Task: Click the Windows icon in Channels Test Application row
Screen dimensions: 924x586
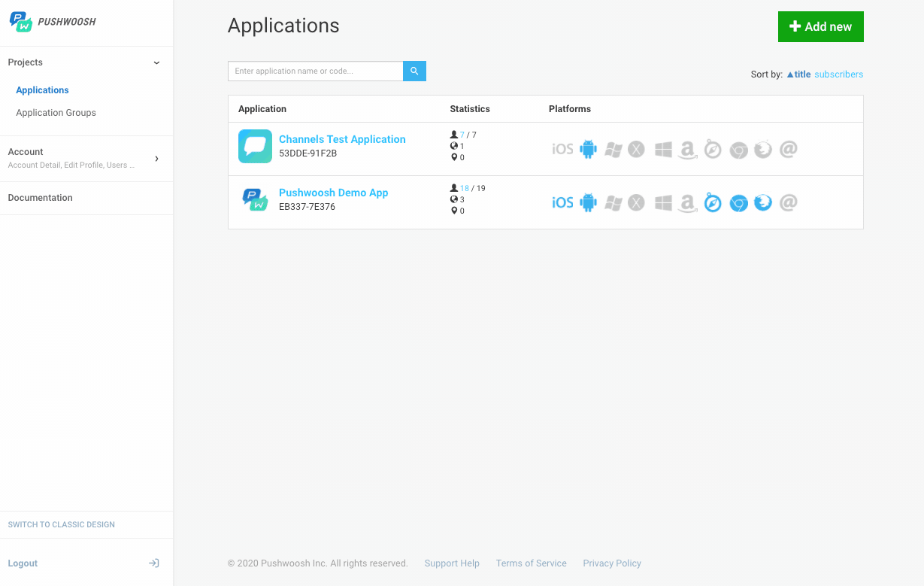Action: click(x=663, y=149)
